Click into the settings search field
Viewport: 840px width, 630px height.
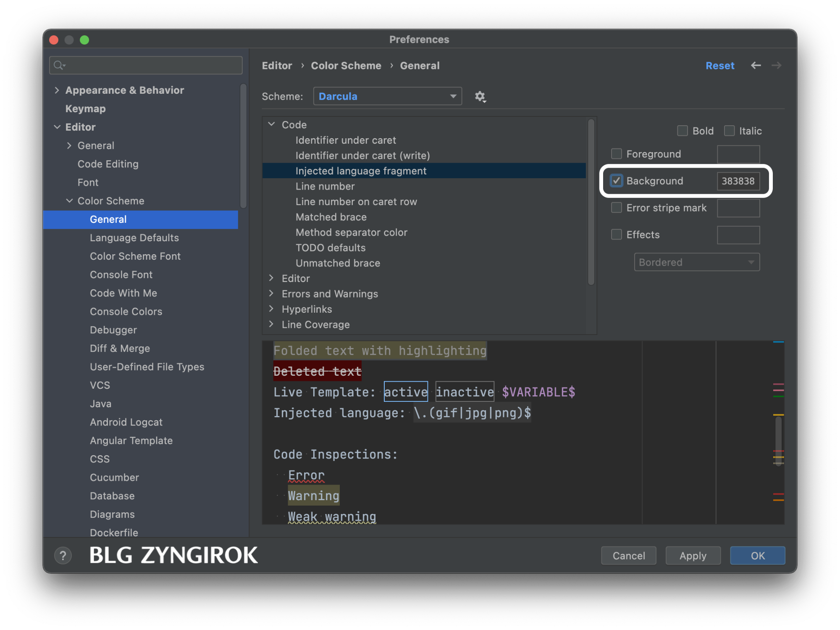click(151, 65)
